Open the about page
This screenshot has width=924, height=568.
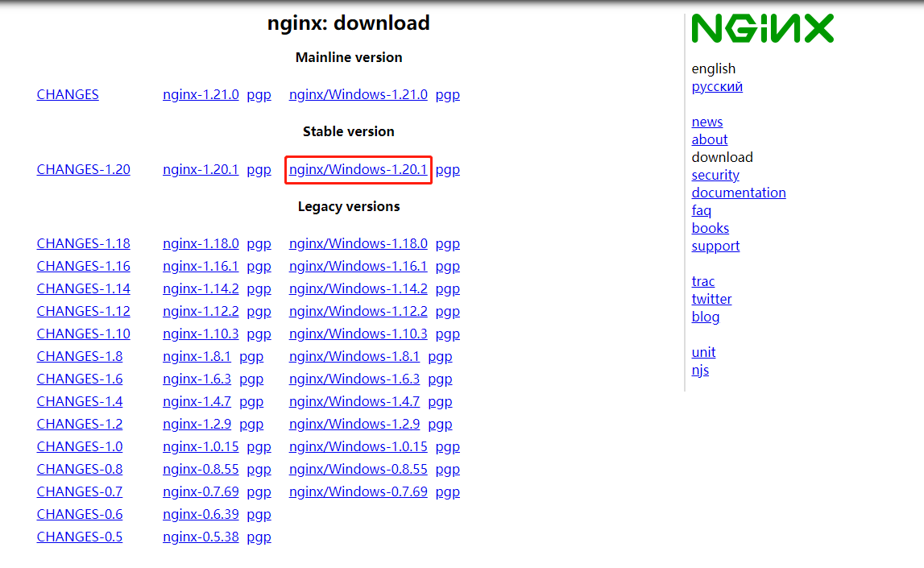click(x=710, y=139)
